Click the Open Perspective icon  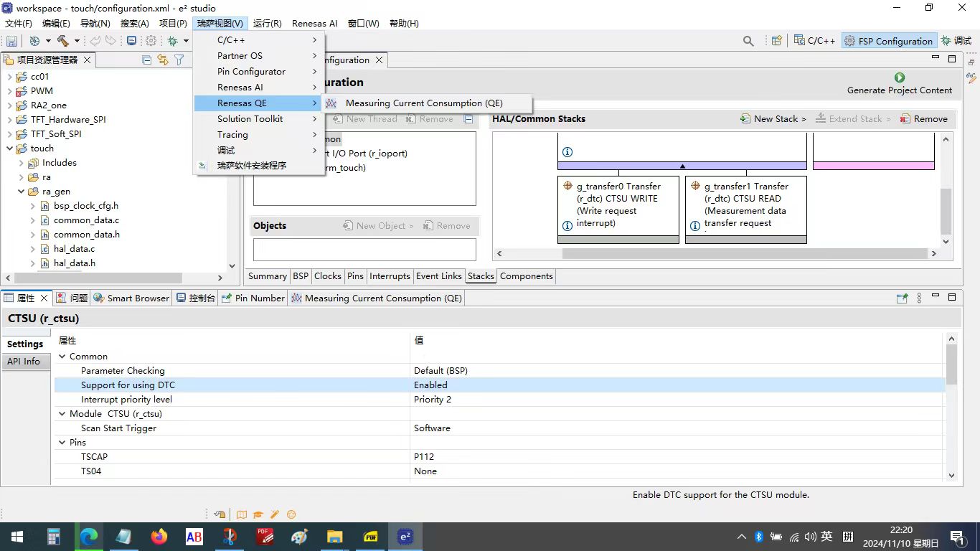[776, 41]
